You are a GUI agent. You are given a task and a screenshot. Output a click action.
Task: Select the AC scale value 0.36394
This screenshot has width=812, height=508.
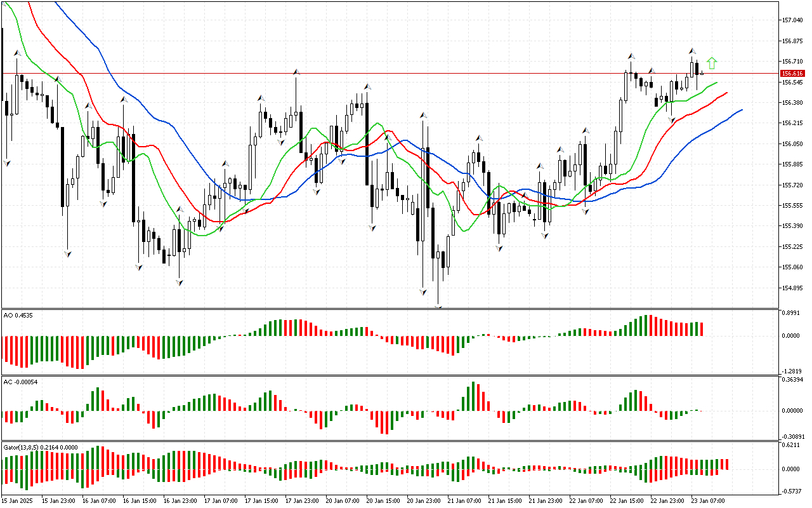794,380
